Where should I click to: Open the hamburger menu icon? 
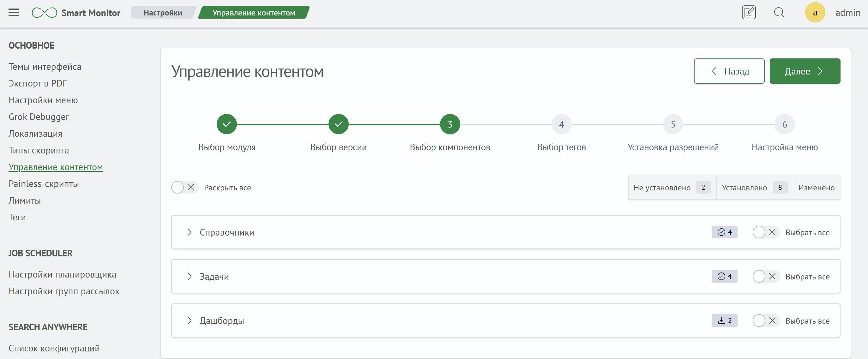(x=14, y=12)
